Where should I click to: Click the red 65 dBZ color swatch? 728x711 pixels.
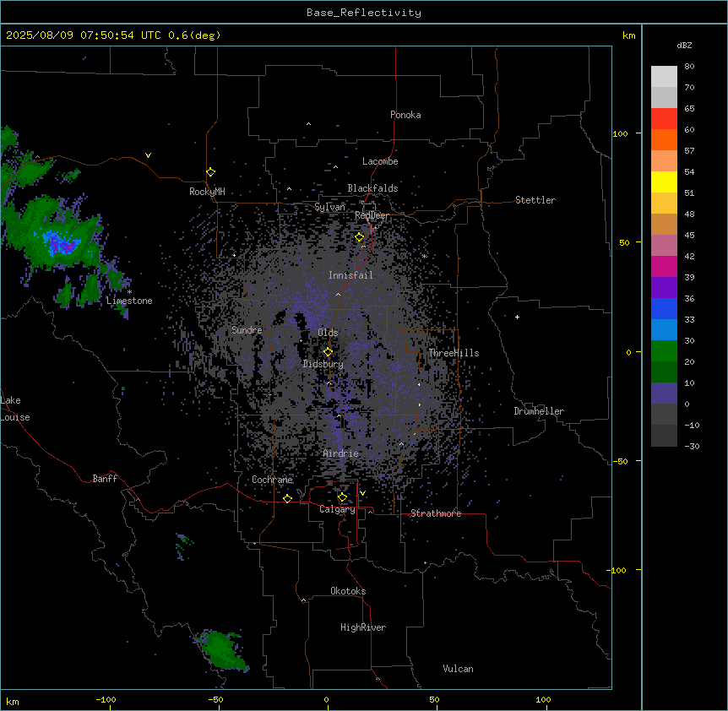pyautogui.click(x=664, y=118)
